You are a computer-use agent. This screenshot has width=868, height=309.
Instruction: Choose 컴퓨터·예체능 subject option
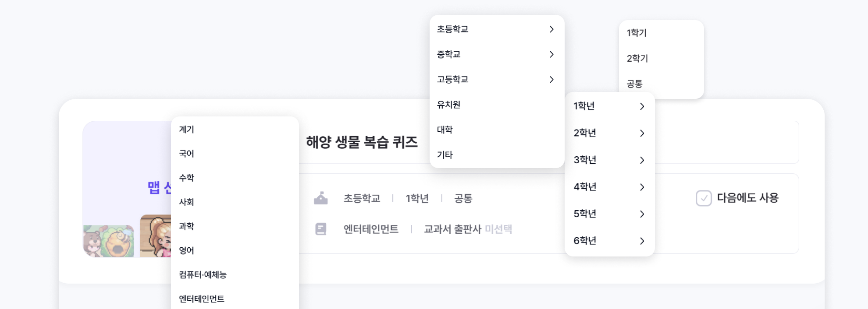coord(203,274)
